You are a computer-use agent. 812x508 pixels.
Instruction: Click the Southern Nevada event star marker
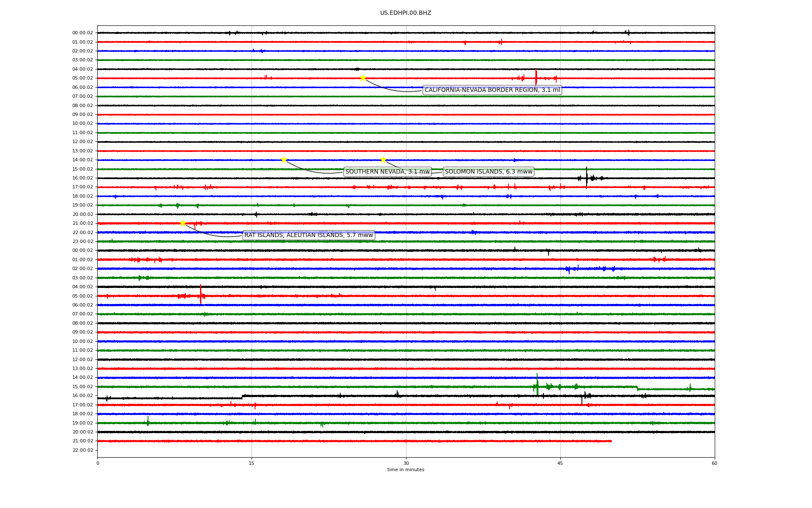click(x=284, y=160)
